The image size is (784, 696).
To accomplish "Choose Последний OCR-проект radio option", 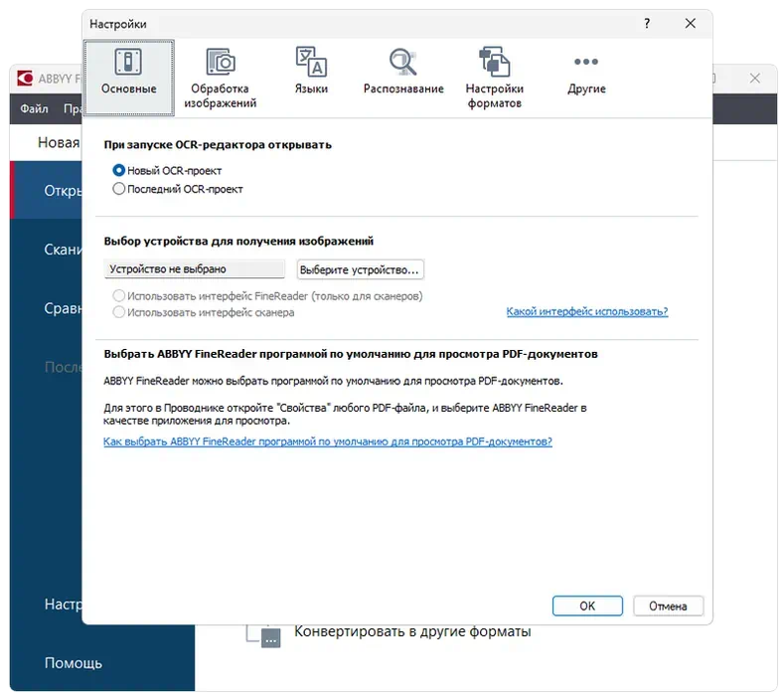I will click(x=178, y=189).
